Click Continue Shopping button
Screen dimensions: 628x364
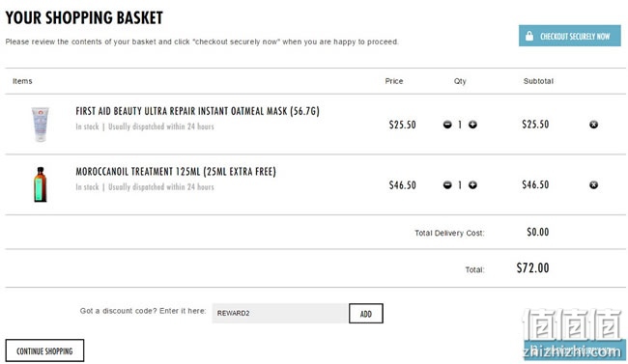(44, 350)
